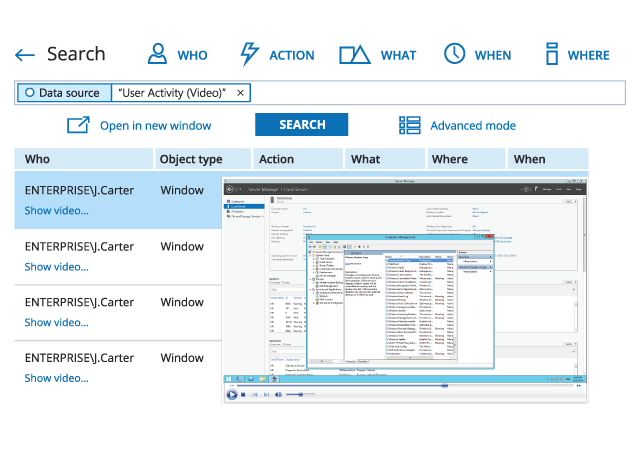The height and width of the screenshot is (450, 640).
Task: Open search in new window
Action: tap(139, 125)
